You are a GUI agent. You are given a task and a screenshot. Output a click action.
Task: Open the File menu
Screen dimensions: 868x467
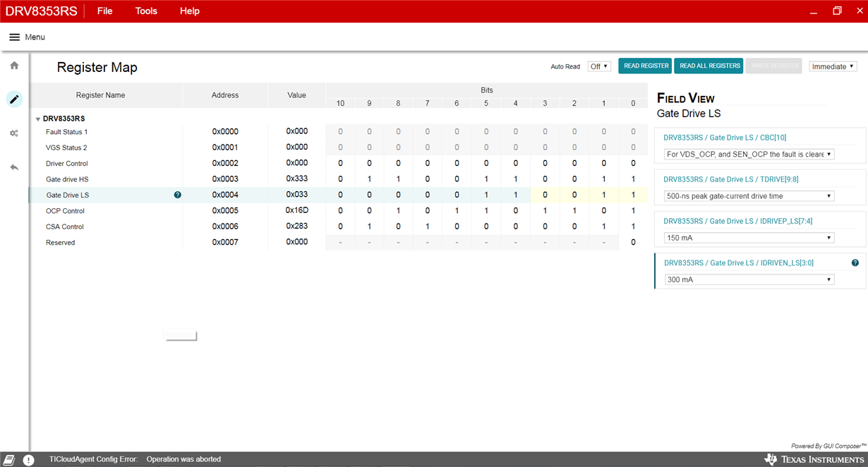[x=104, y=11]
